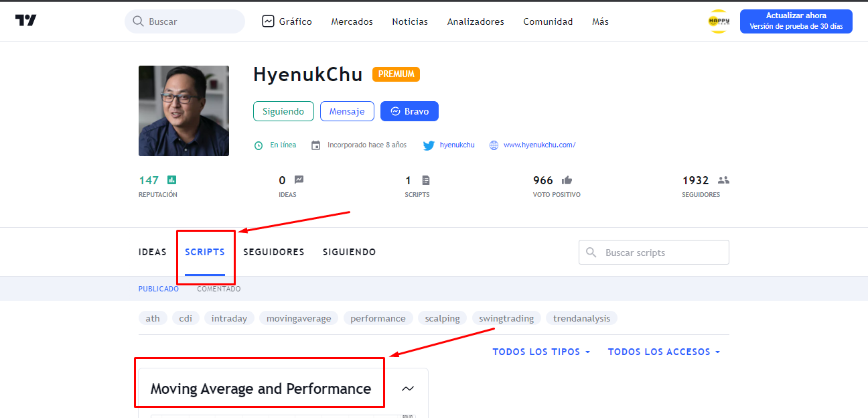Click the top Buscar search field
The image size is (868, 418).
[x=185, y=21]
